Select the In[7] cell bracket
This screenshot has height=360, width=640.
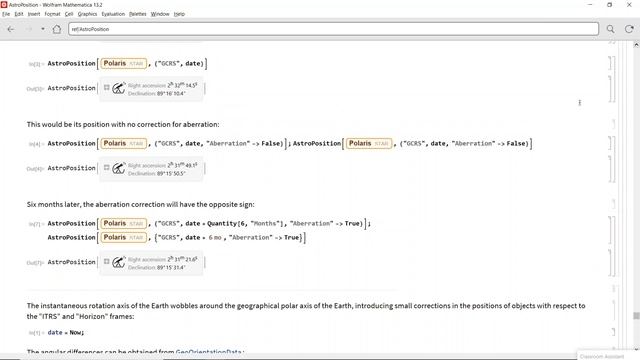point(611,231)
